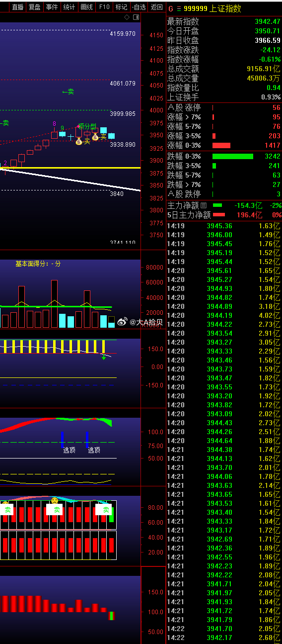The image size is (282, 644).
Task: Click the 999999 index code
Action: pyautogui.click(x=196, y=8)
